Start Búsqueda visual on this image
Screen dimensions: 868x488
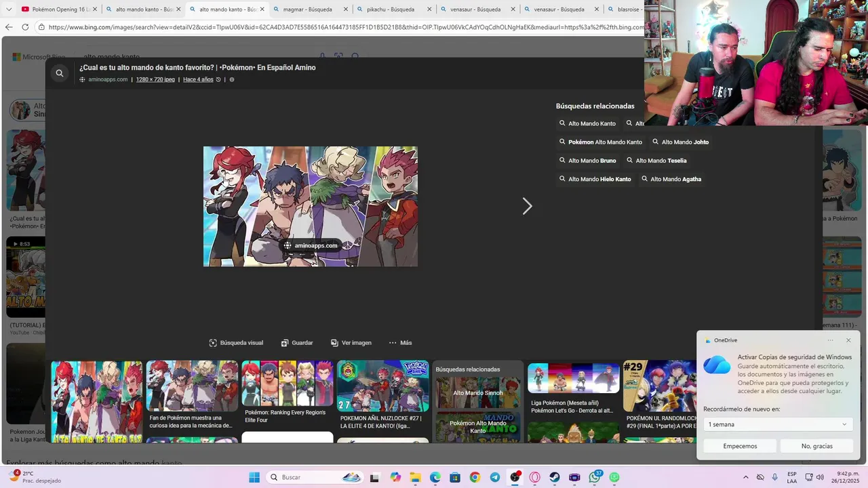[x=236, y=343]
